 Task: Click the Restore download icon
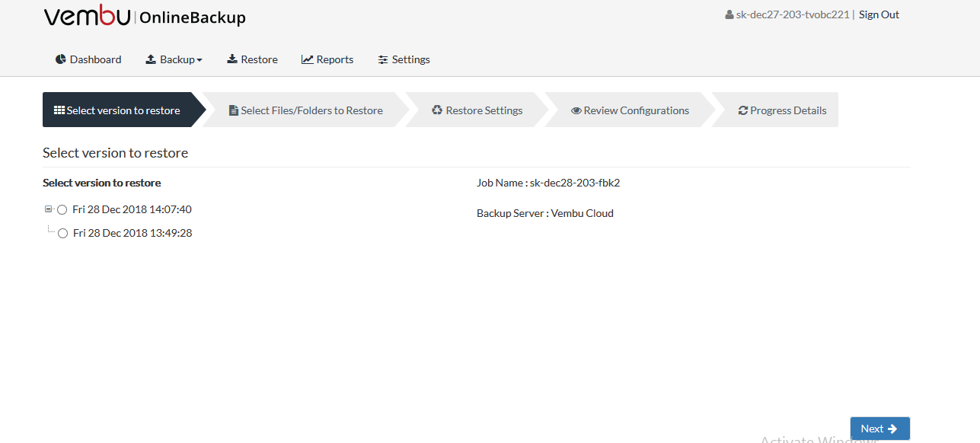pyautogui.click(x=232, y=59)
